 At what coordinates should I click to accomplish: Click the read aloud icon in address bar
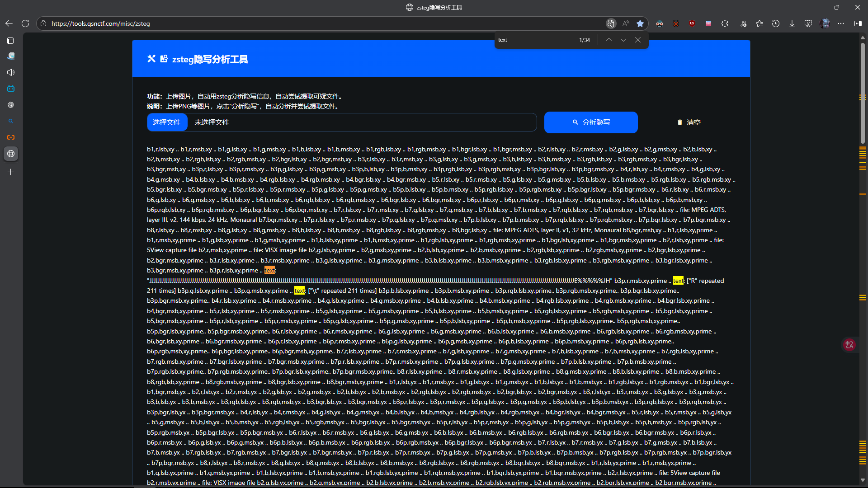tap(626, 23)
